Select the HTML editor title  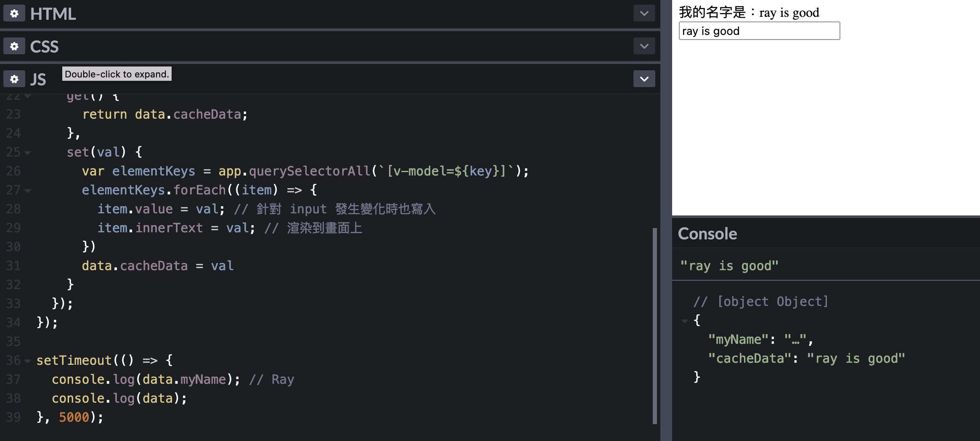click(53, 14)
